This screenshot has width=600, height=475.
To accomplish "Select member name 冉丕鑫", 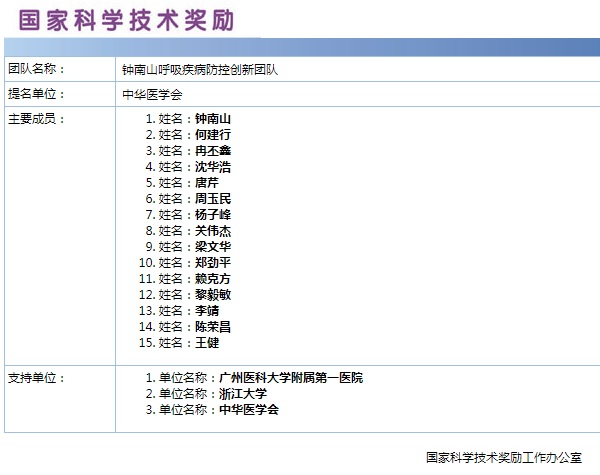I will pyautogui.click(x=213, y=151).
